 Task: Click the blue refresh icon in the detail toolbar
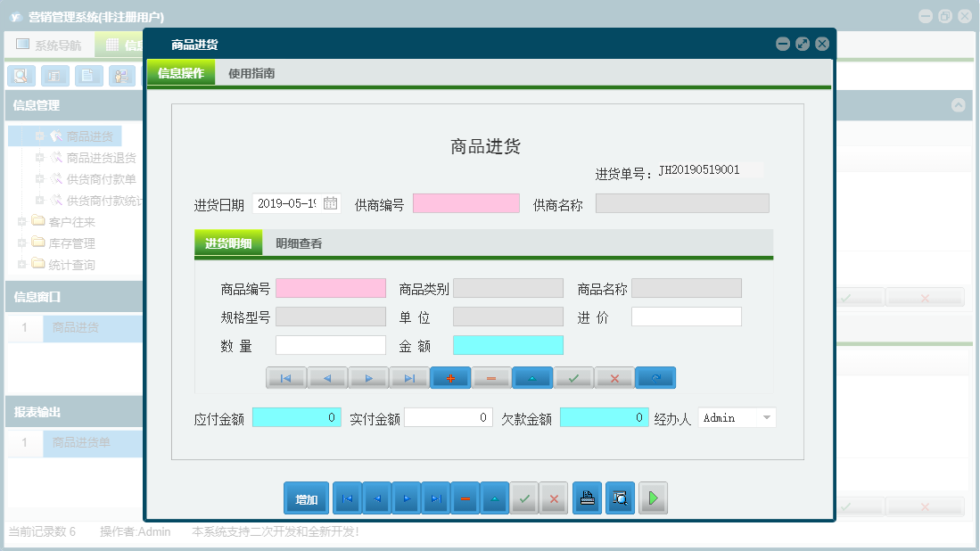tap(655, 377)
